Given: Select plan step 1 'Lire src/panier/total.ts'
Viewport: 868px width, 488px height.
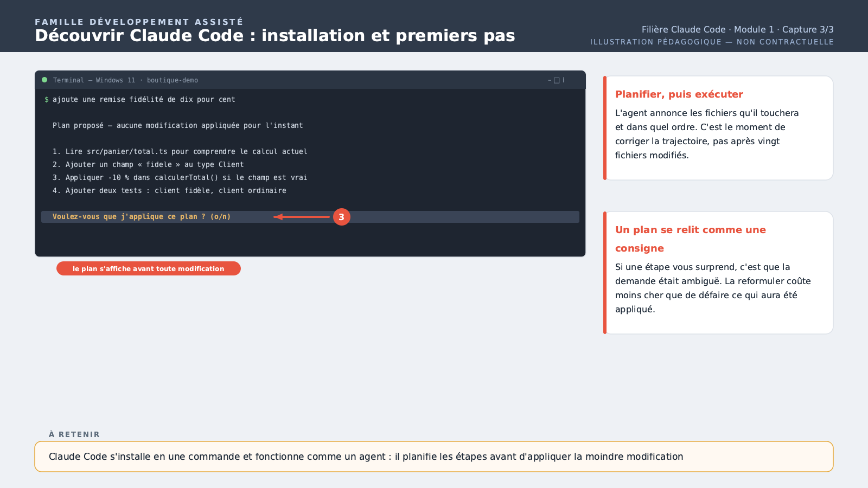Looking at the screenshot, I should pyautogui.click(x=180, y=152).
